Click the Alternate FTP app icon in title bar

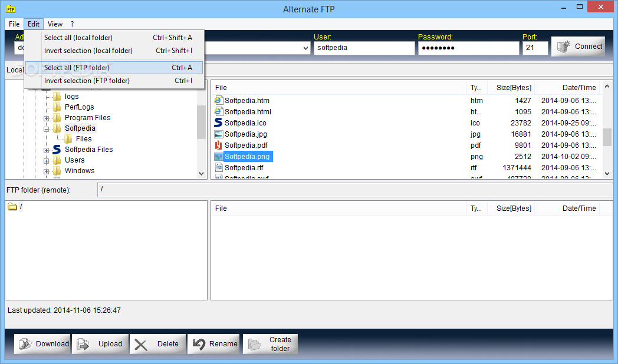(x=11, y=9)
